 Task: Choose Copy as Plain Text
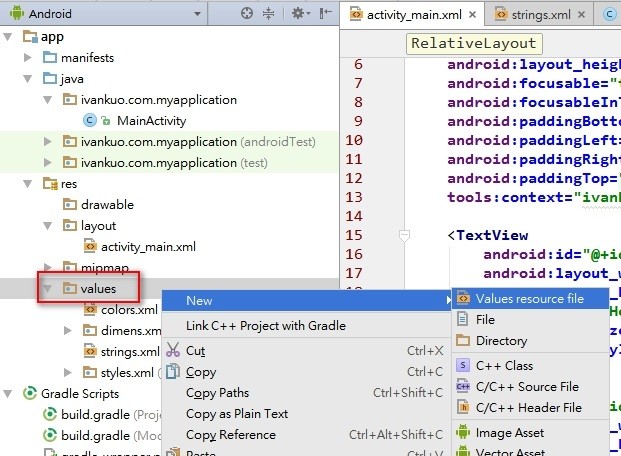[237, 414]
